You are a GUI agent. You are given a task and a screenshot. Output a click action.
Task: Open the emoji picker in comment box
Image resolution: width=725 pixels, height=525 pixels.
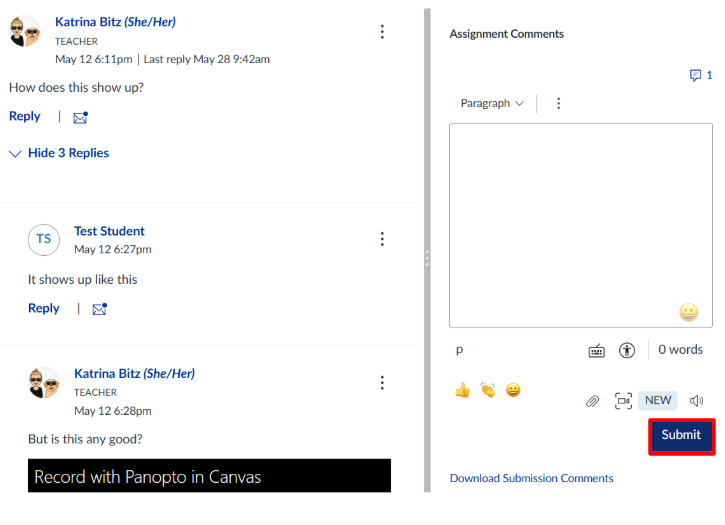(688, 312)
